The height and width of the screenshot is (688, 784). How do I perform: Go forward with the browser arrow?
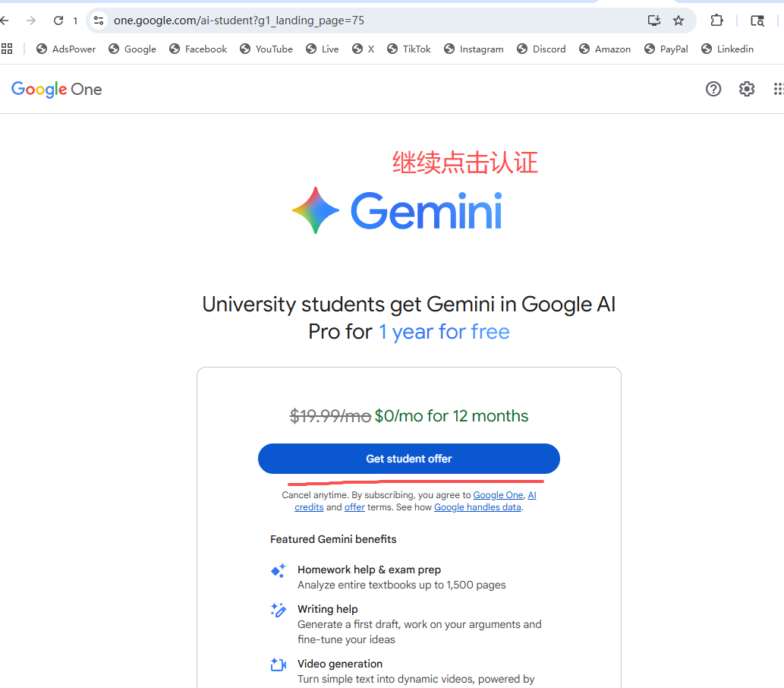click(x=31, y=21)
